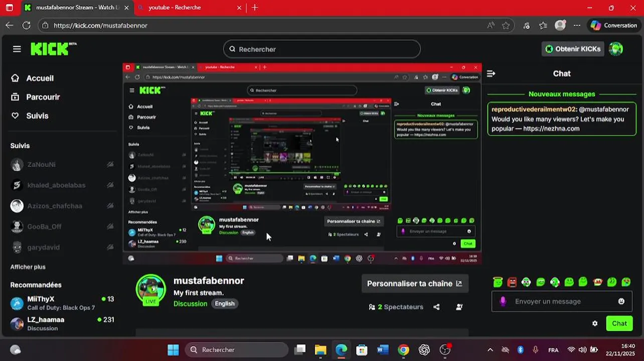Screen dimensions: 644x361
Task: Open the https://nezhna.com link in chat
Action: pos(551,128)
